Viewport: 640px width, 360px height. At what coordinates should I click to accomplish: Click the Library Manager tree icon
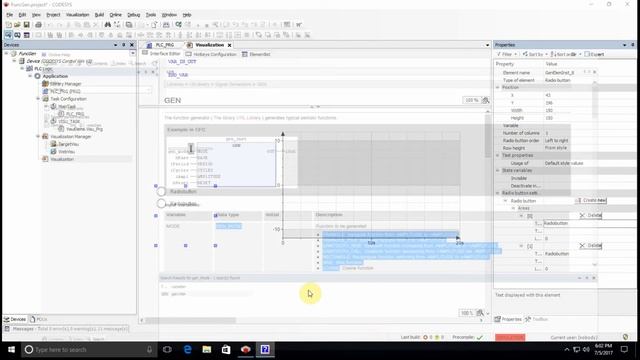click(45, 84)
